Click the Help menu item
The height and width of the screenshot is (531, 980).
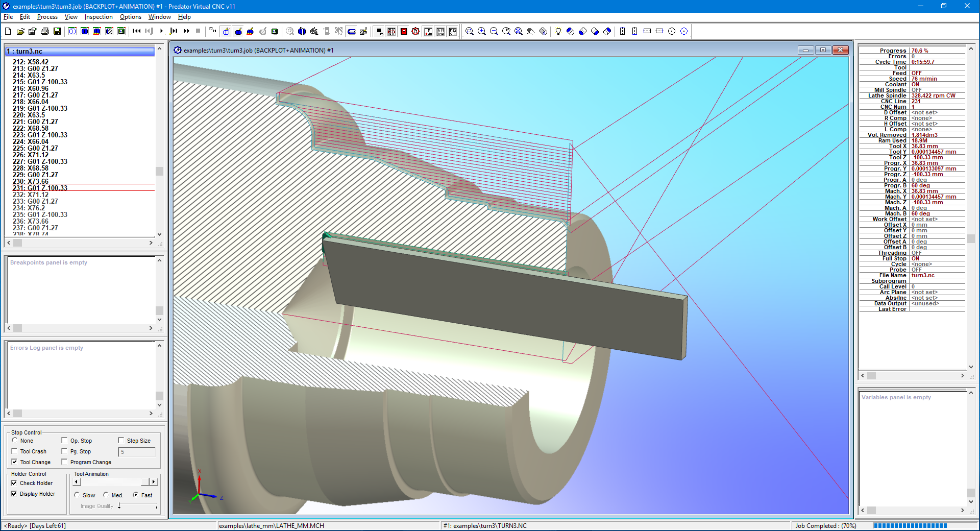point(184,17)
